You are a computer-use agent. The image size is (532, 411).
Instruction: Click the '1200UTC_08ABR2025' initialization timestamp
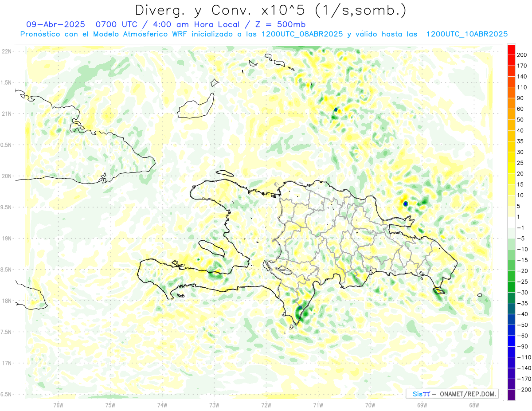coord(301,34)
